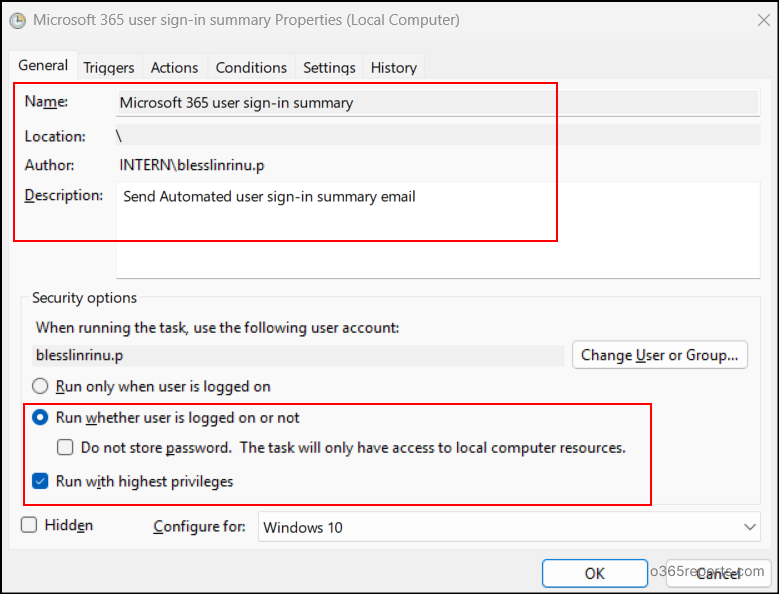Open the Triggers tab

pyautogui.click(x=109, y=68)
